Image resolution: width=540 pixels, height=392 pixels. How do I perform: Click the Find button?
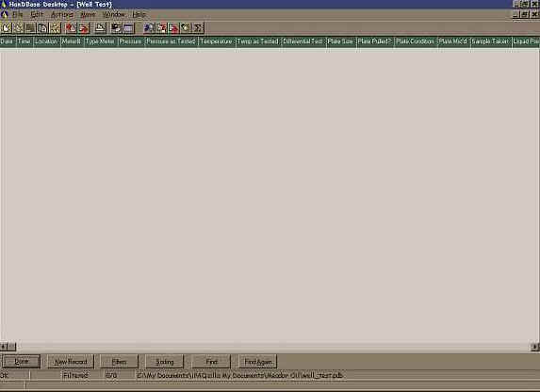pyautogui.click(x=211, y=362)
